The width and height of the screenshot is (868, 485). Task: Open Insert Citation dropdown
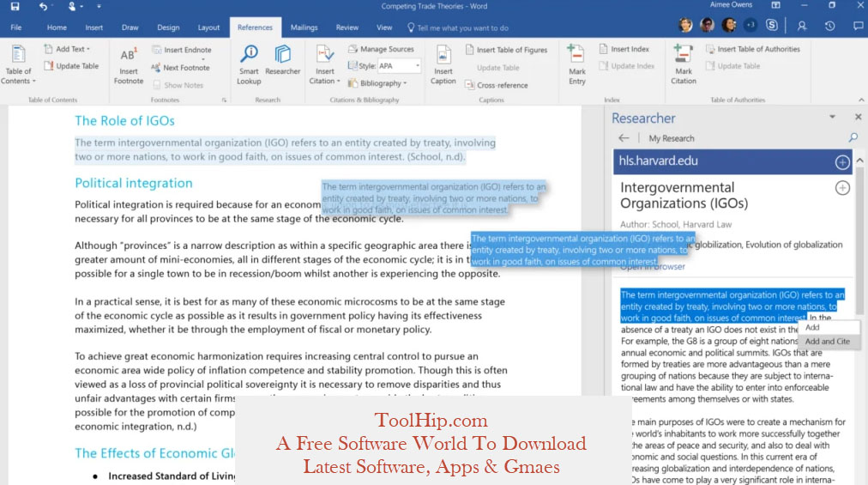tap(325, 65)
